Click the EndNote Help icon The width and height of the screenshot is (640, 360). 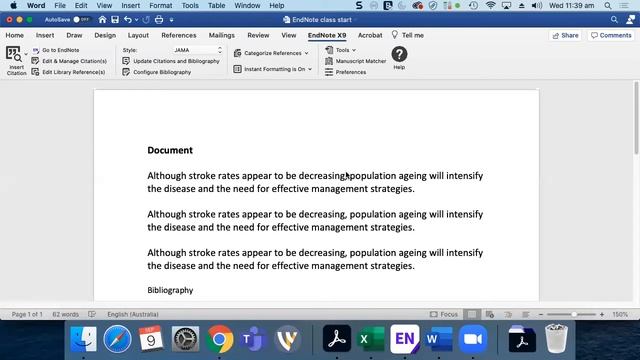pos(399,54)
